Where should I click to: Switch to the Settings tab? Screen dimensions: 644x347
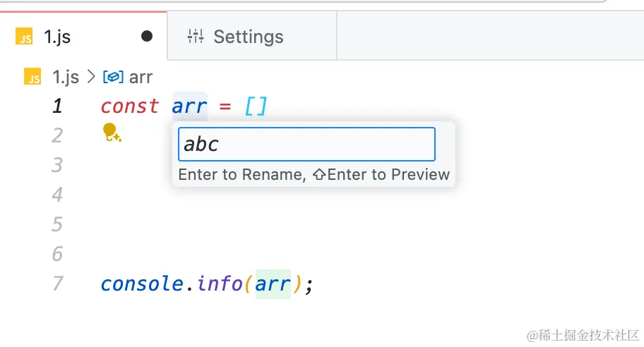coord(248,37)
